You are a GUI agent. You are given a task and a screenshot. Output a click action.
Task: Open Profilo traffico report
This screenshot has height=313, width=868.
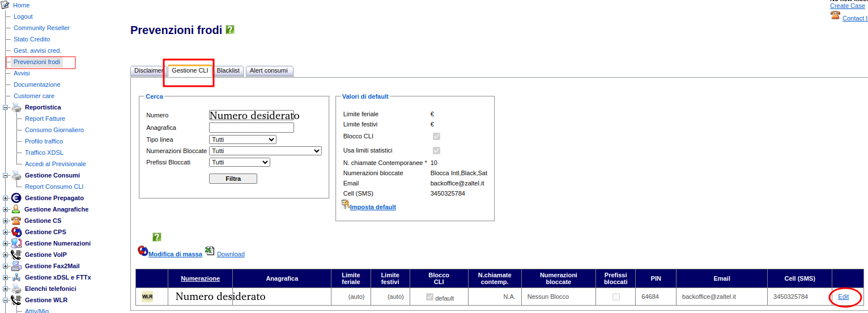(x=44, y=141)
